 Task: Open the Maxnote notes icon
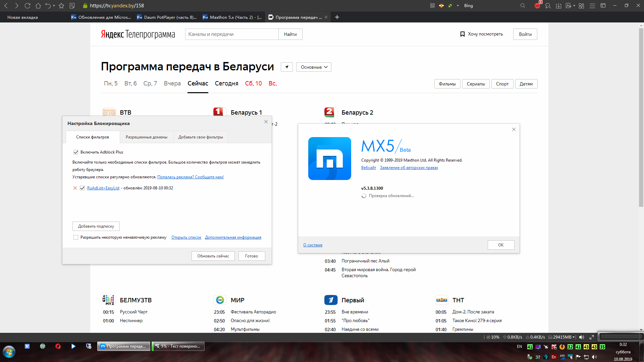pos(72,6)
